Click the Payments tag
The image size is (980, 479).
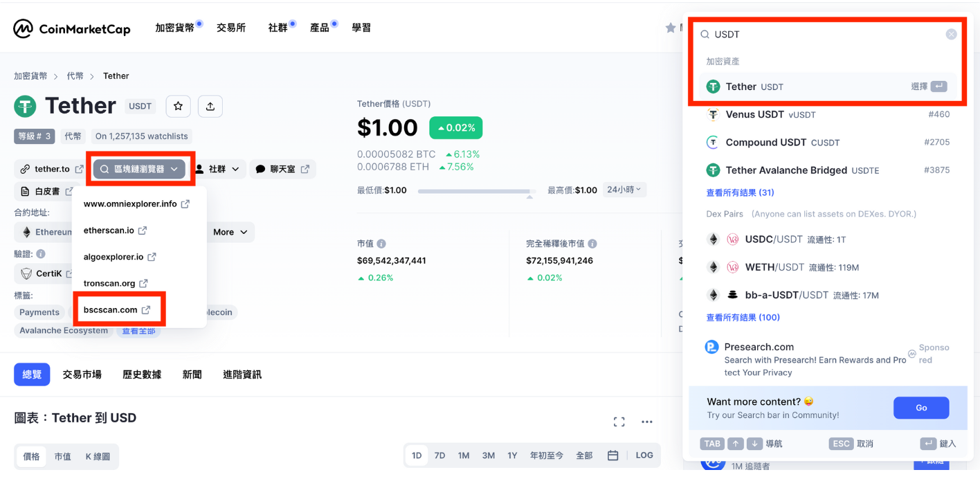[x=39, y=312]
